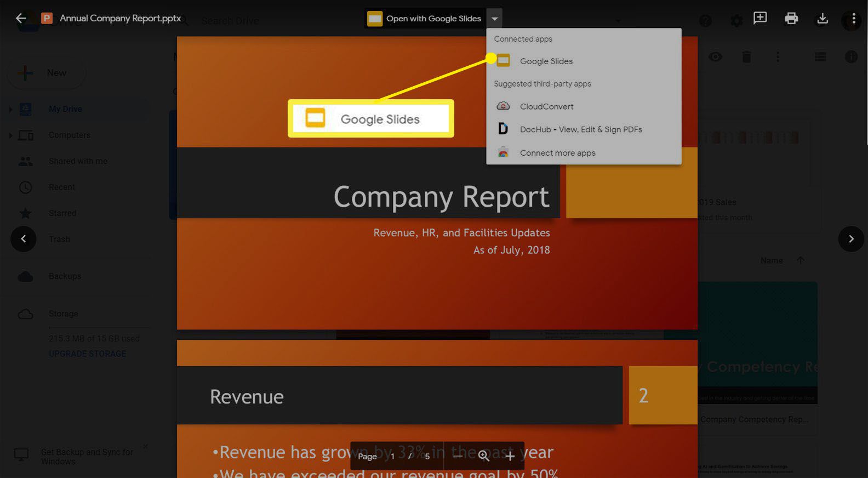Click the shared-with-me people icon
This screenshot has width=868, height=478.
coord(25,161)
